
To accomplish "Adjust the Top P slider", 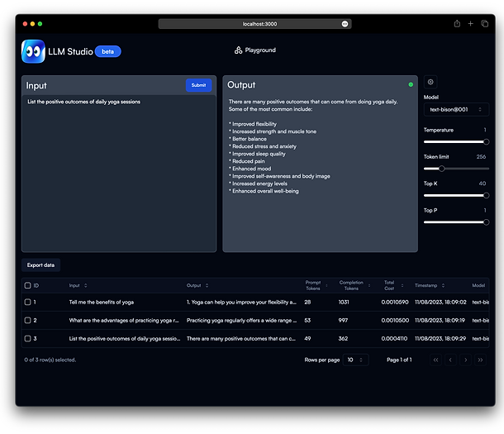I will click(456, 222).
